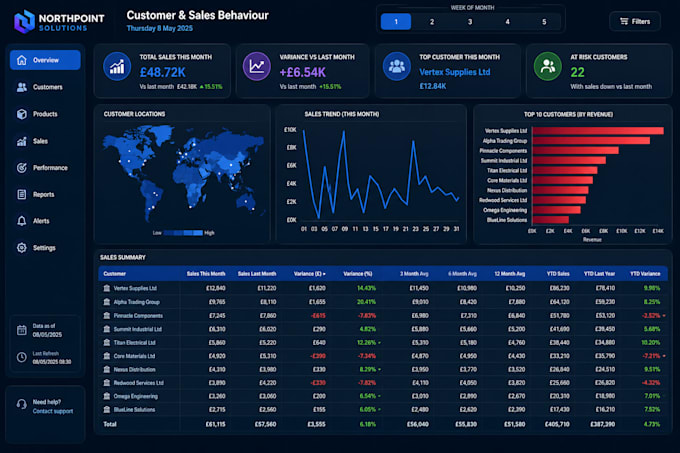Image resolution: width=680 pixels, height=453 pixels.
Task: Click the Sales chart icon in sidebar
Action: click(22, 141)
